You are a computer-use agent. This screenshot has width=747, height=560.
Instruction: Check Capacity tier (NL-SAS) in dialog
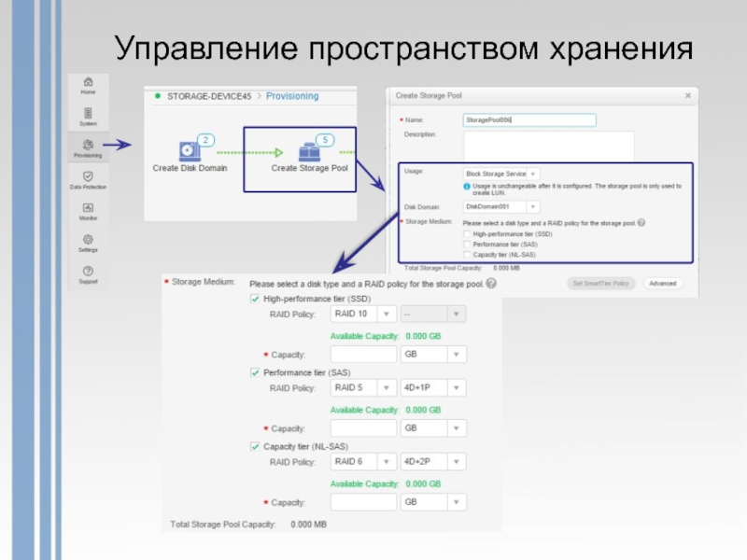click(467, 255)
